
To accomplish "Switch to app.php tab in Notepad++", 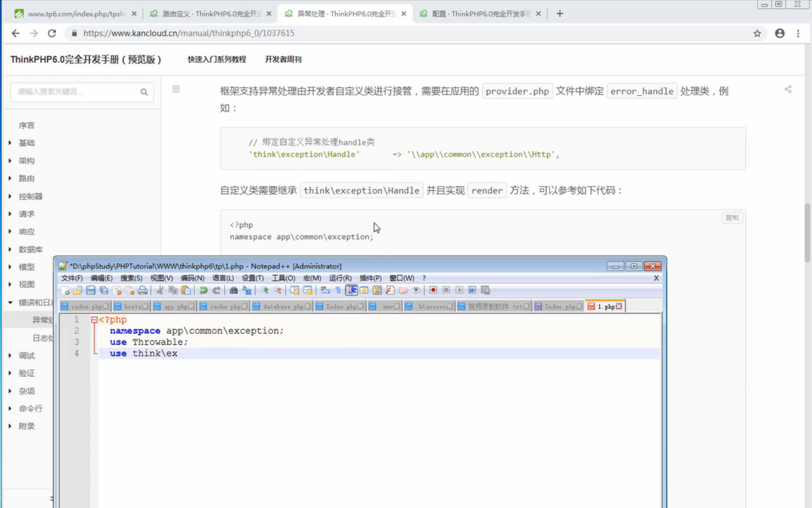I will [174, 307].
